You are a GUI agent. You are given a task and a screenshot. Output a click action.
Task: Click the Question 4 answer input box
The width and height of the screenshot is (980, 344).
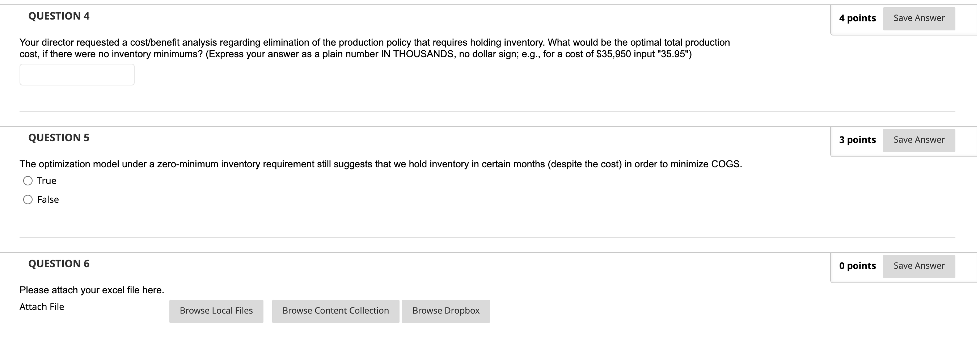pos(76,74)
